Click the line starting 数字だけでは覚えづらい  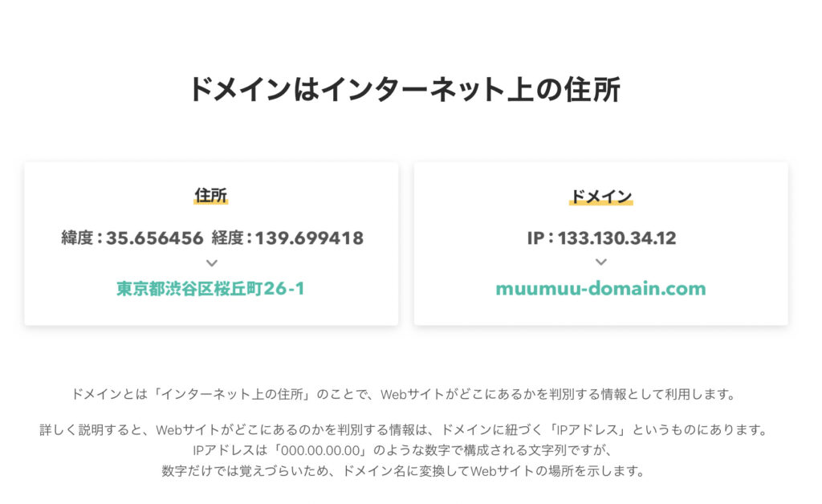point(403,471)
